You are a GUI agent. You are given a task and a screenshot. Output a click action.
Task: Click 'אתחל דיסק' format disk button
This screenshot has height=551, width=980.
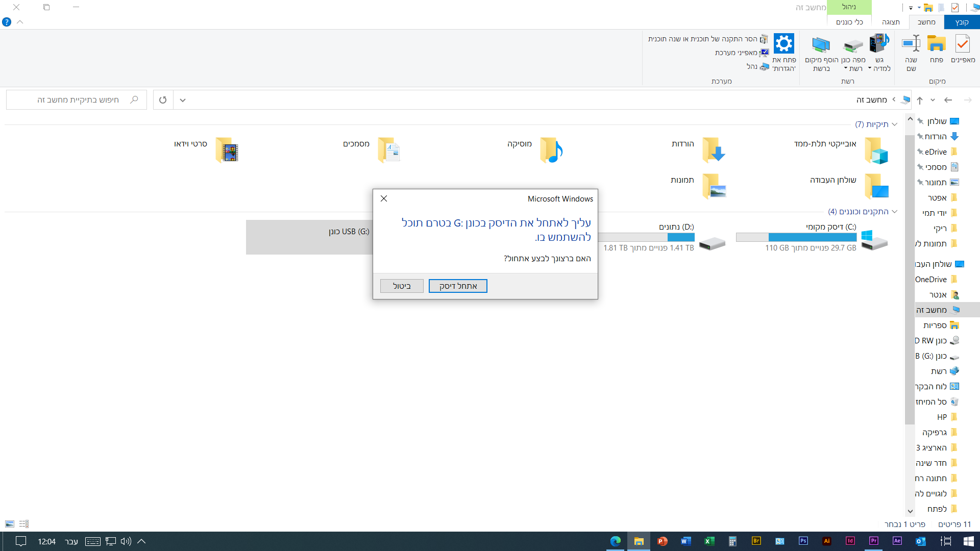point(458,286)
